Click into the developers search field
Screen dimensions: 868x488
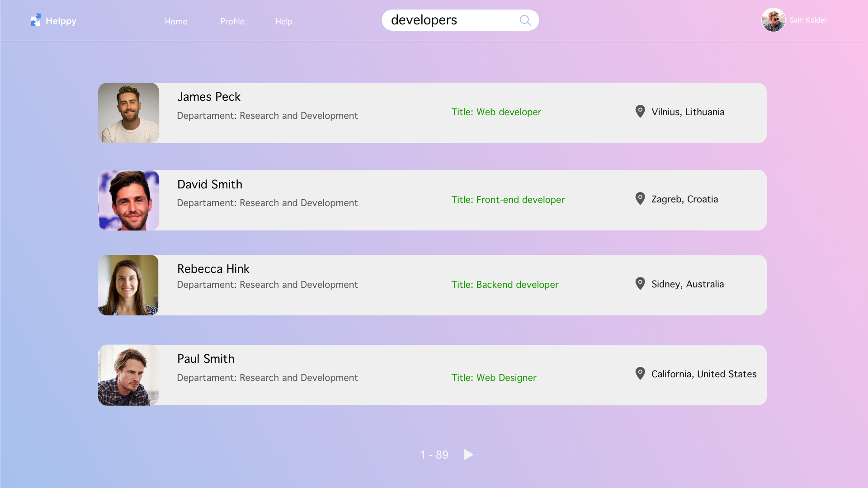(x=448, y=20)
